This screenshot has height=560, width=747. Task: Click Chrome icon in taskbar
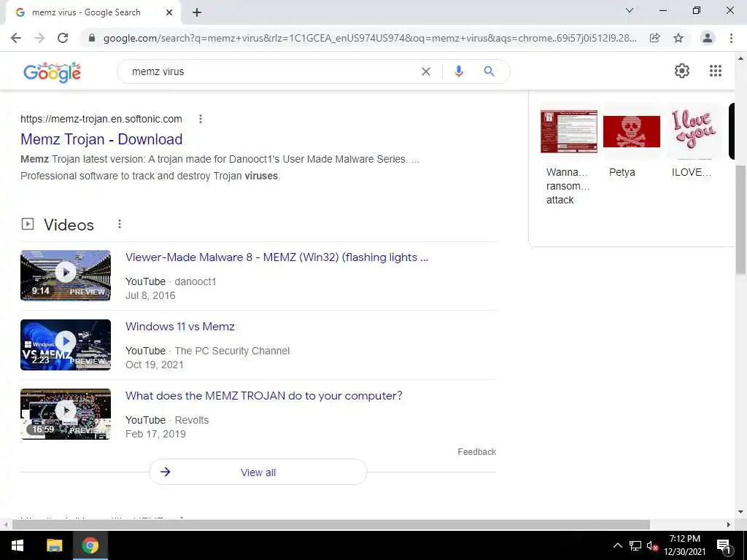click(90, 545)
